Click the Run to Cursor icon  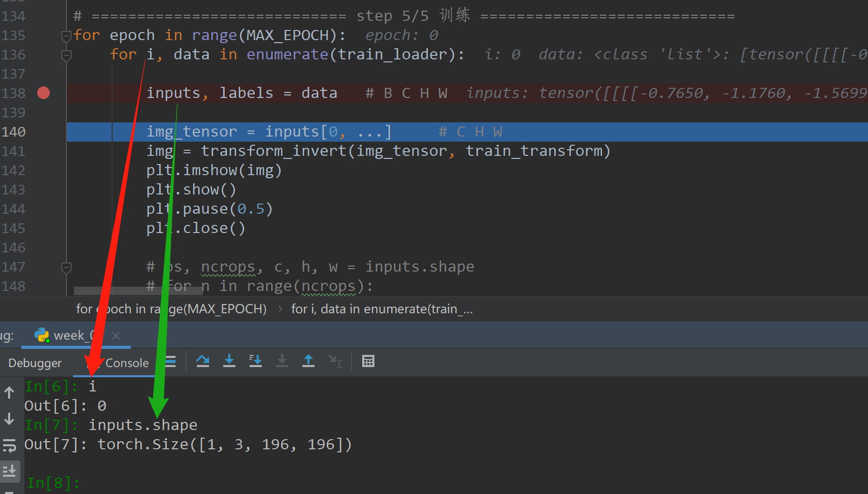335,361
